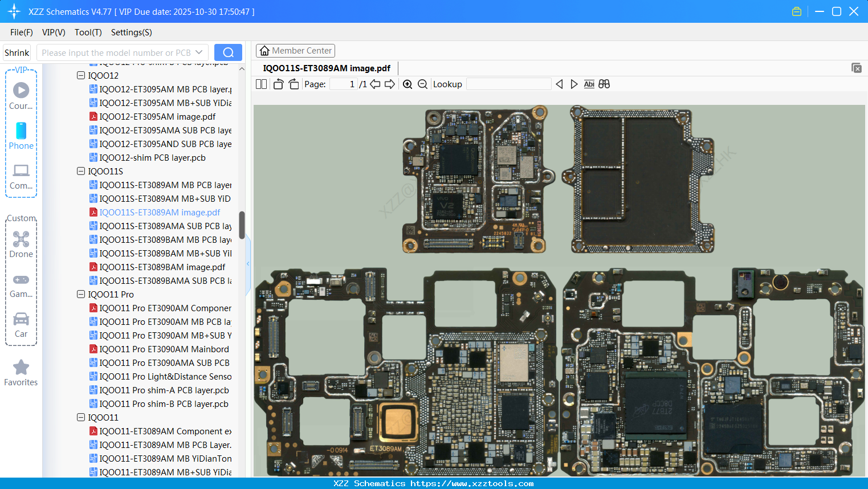Screen dimensions: 868x489
Task: Zoom in on the schematic image
Action: (x=407, y=84)
